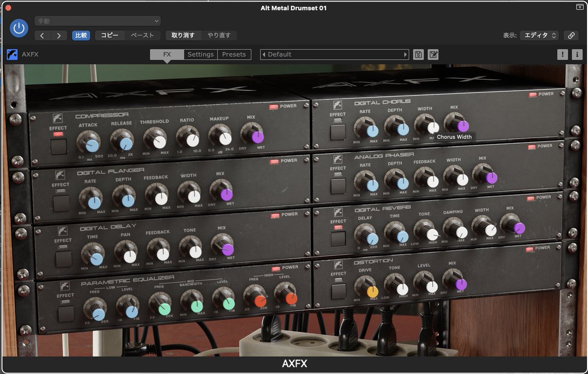
Task: Click the Distortion Level knob
Action: point(426,283)
